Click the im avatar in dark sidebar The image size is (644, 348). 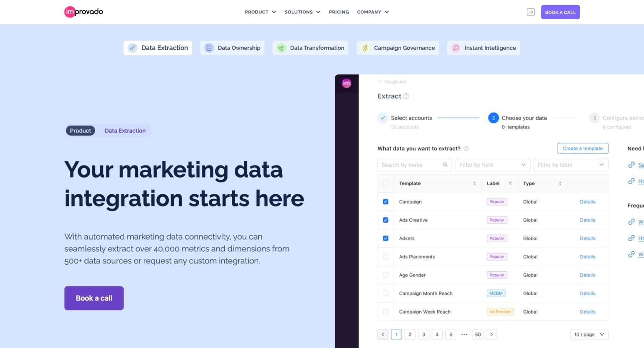coord(346,83)
